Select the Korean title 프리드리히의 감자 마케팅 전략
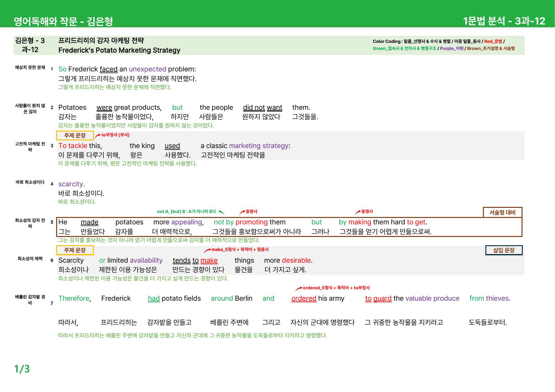The width and height of the screenshot is (555, 392). tap(101, 40)
